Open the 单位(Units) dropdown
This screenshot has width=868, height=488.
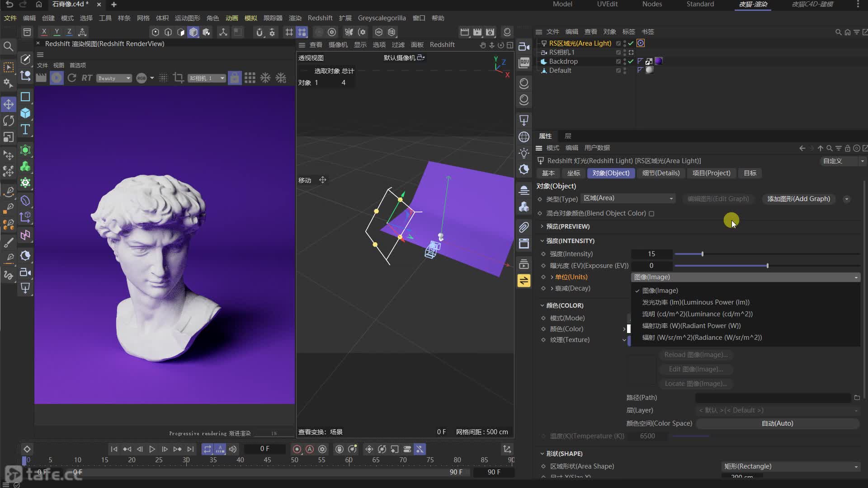coord(745,277)
